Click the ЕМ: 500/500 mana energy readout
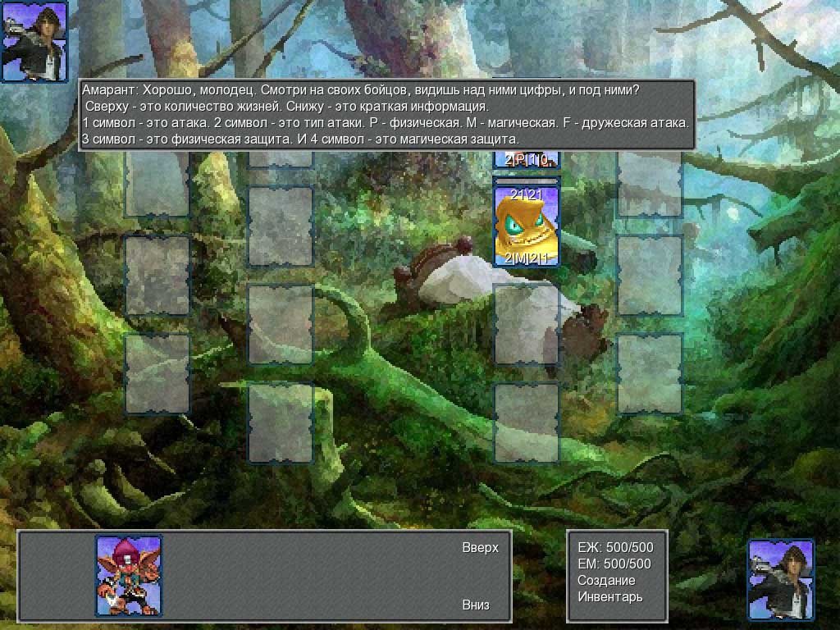Image resolution: width=840 pixels, height=630 pixels. [615, 564]
